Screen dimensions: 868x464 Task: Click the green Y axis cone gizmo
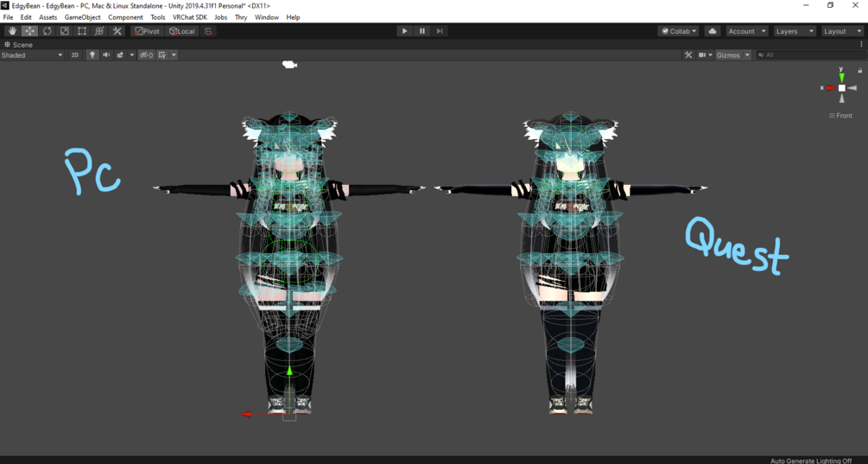tap(841, 76)
